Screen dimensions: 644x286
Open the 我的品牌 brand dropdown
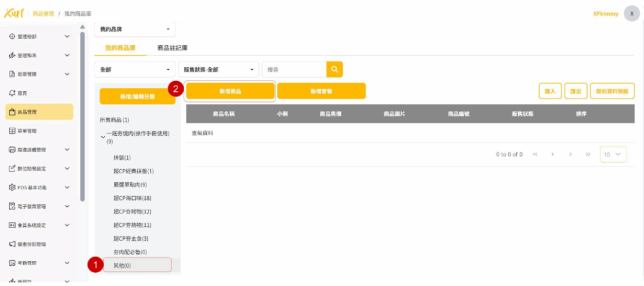point(135,29)
